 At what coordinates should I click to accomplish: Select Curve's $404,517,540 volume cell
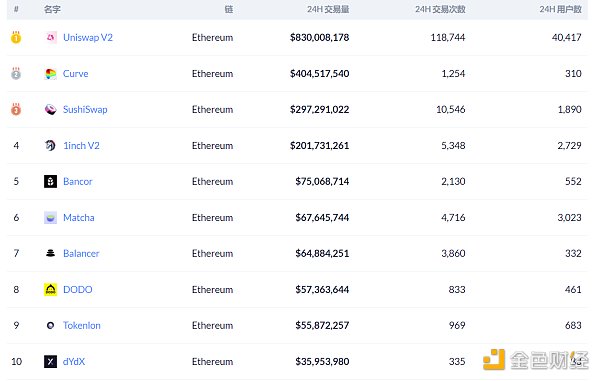tap(320, 73)
